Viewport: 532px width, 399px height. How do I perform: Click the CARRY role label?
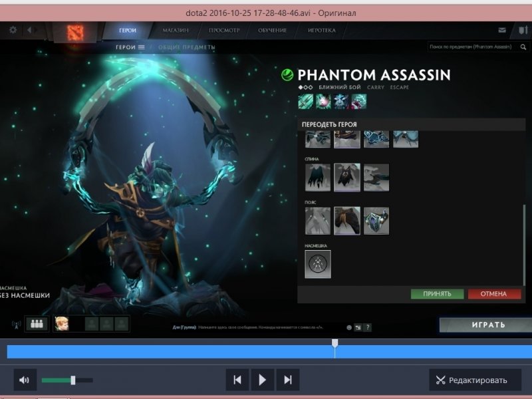376,88
